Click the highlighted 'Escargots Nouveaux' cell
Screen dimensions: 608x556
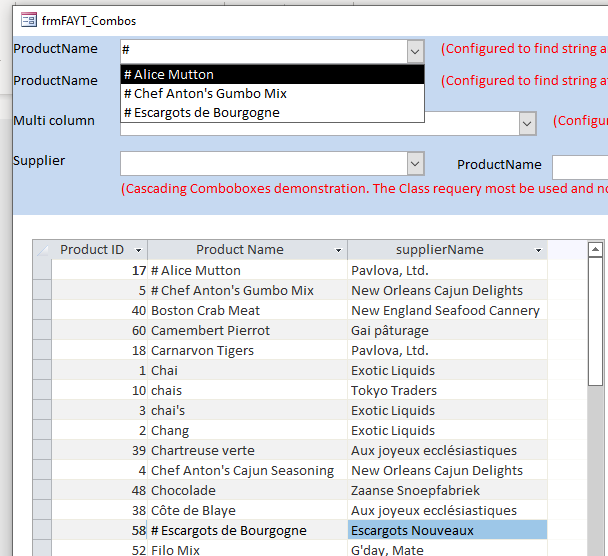447,530
